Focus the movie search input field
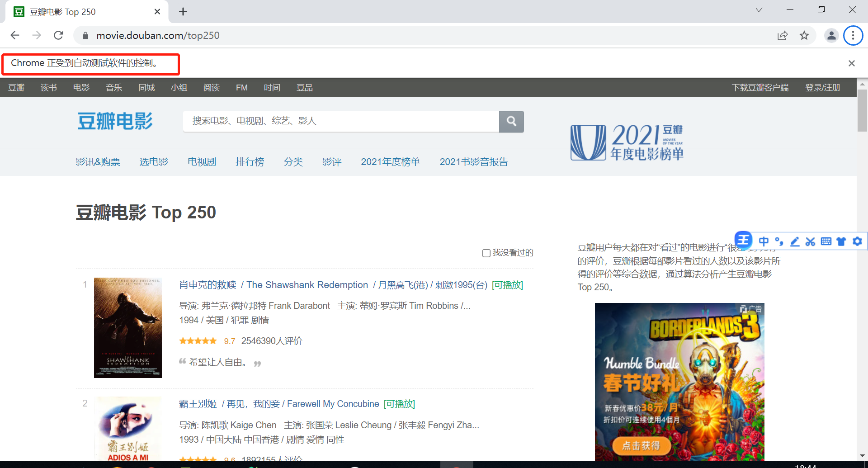Viewport: 868px width, 468px height. (x=341, y=121)
